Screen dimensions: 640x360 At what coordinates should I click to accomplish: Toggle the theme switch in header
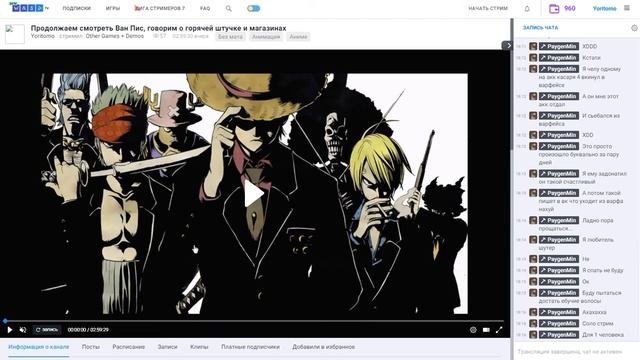tap(253, 8)
